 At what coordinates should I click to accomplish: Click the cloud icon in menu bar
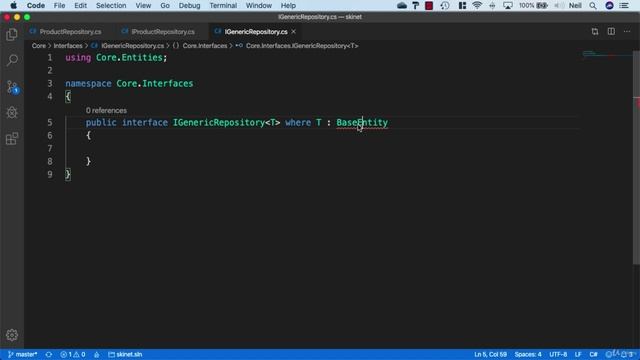coord(402,5)
